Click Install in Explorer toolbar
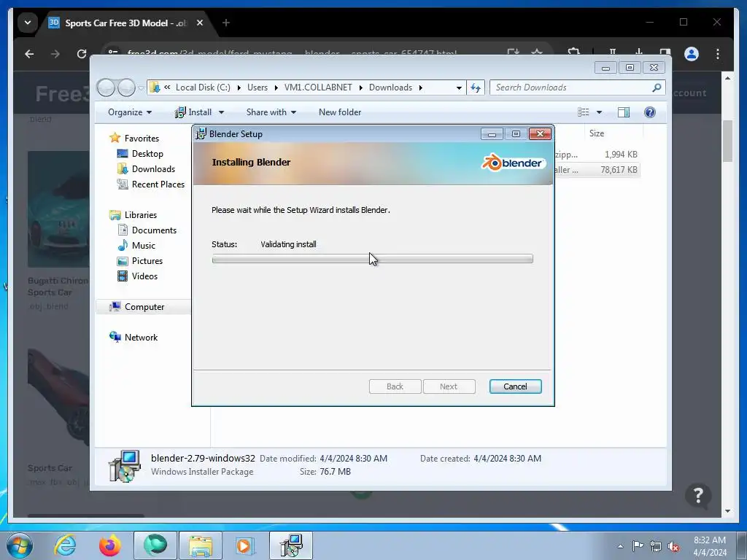The width and height of the screenshot is (747, 560). (x=193, y=112)
